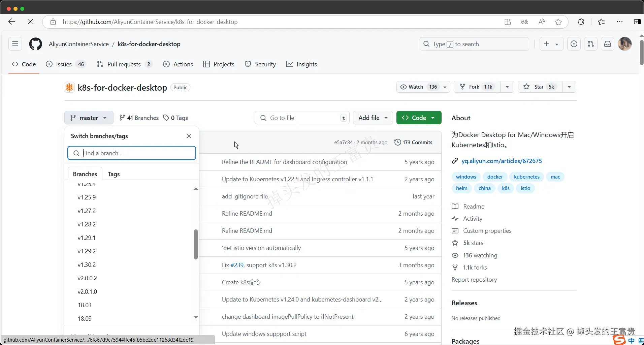Click the GitHub logo home icon
644x345 pixels.
point(35,44)
